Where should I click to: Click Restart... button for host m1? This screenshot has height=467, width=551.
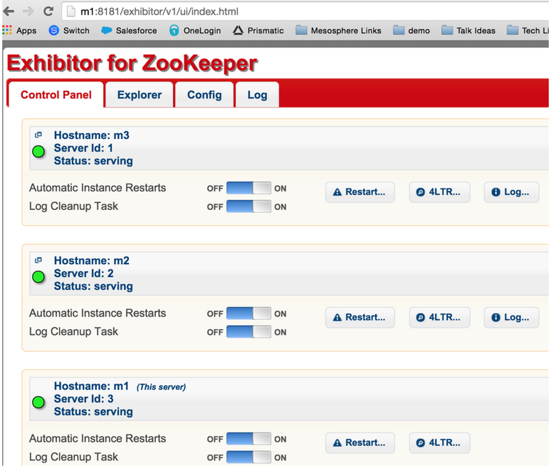360,443
